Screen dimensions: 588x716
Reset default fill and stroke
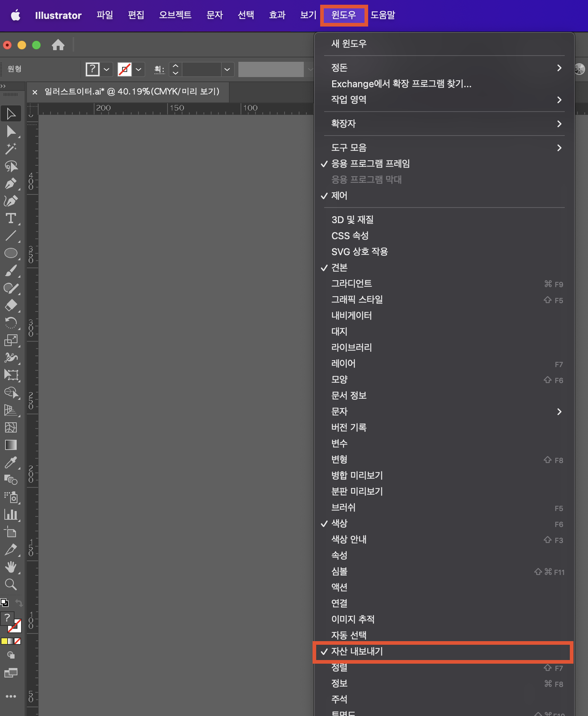4,603
